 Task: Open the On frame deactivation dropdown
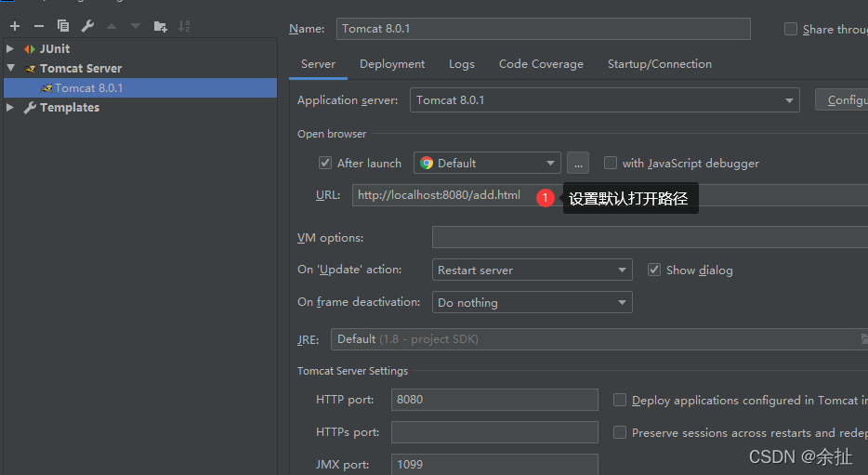point(532,302)
